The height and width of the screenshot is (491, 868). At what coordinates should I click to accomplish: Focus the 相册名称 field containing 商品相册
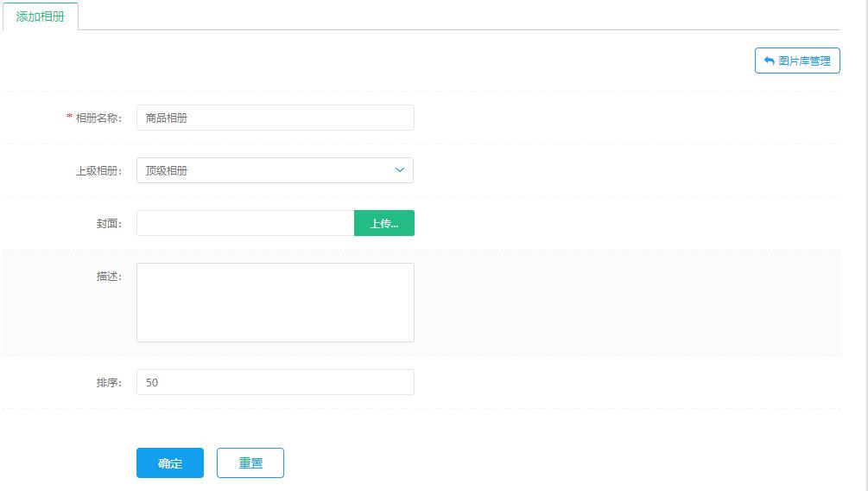(x=276, y=118)
